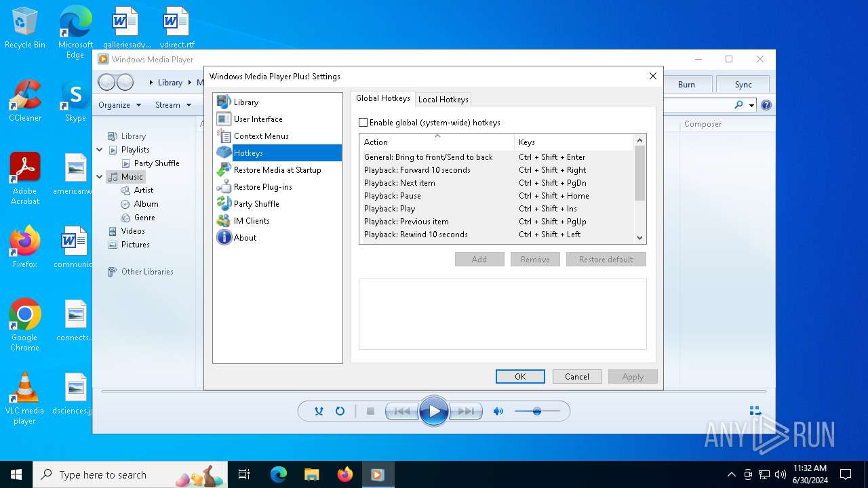Viewport: 868px width, 488px height.
Task: Select Playback: Pause hotkey row
Action: click(496, 196)
